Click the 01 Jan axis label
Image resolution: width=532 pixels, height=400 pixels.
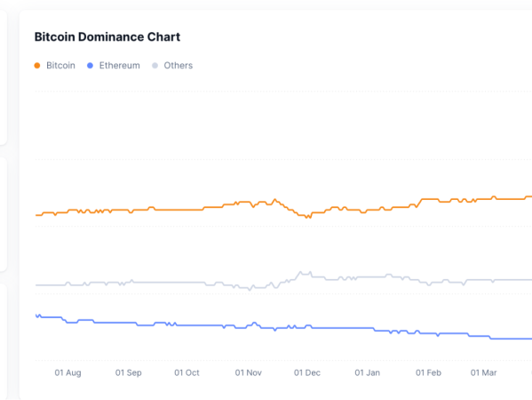coord(367,372)
